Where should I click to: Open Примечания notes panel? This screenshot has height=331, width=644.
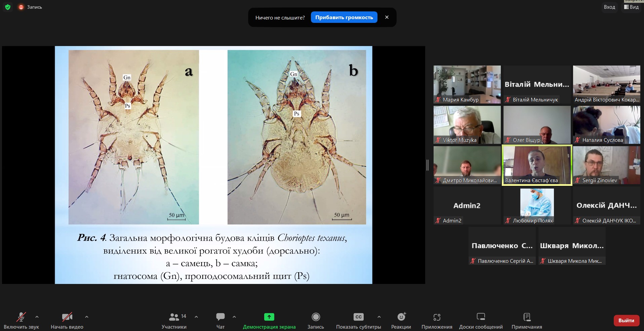click(527, 321)
